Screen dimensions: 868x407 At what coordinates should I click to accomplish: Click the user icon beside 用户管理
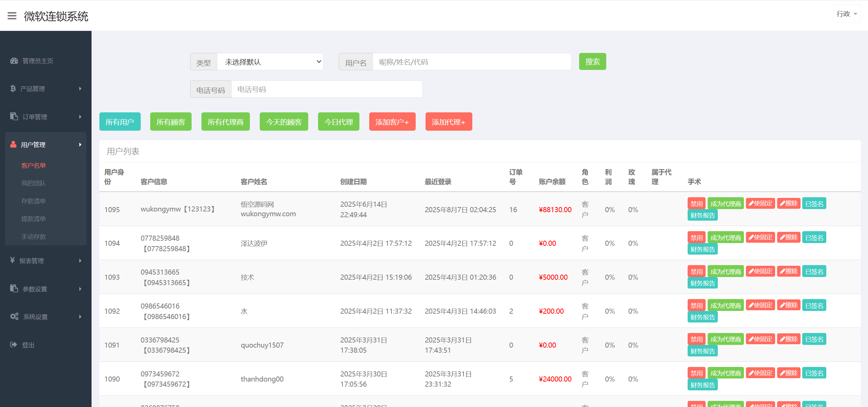point(13,144)
